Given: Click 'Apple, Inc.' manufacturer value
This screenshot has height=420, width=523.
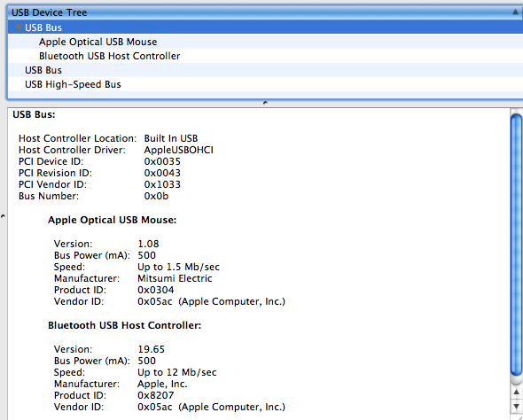Looking at the screenshot, I should [x=162, y=384].
